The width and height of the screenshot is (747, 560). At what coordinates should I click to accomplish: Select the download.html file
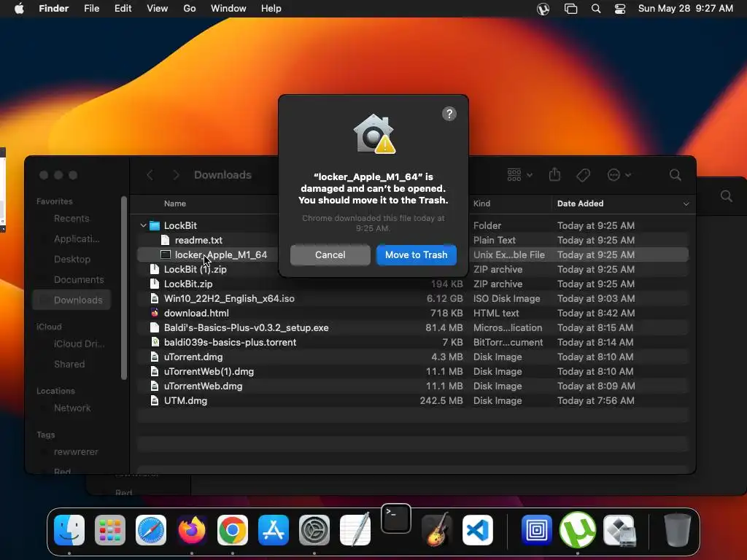[196, 313]
